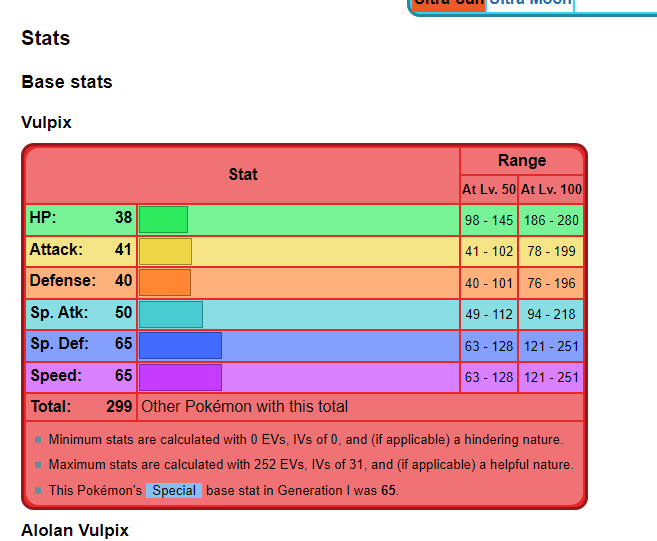Click the Total label

point(51,406)
